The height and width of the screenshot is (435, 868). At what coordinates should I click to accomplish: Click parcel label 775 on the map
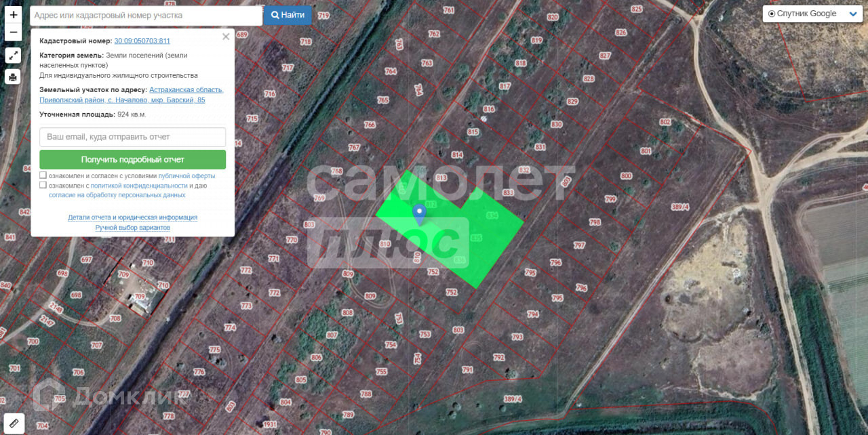pyautogui.click(x=215, y=350)
